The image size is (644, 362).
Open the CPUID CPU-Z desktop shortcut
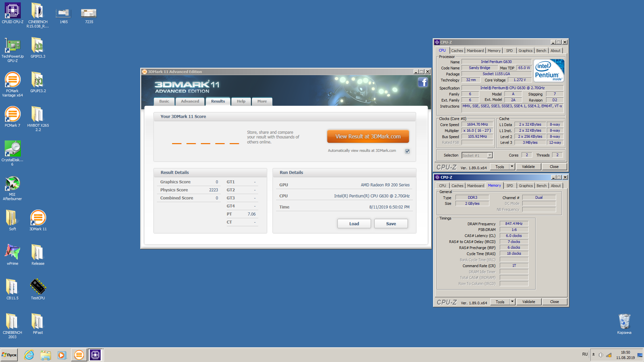[12, 13]
